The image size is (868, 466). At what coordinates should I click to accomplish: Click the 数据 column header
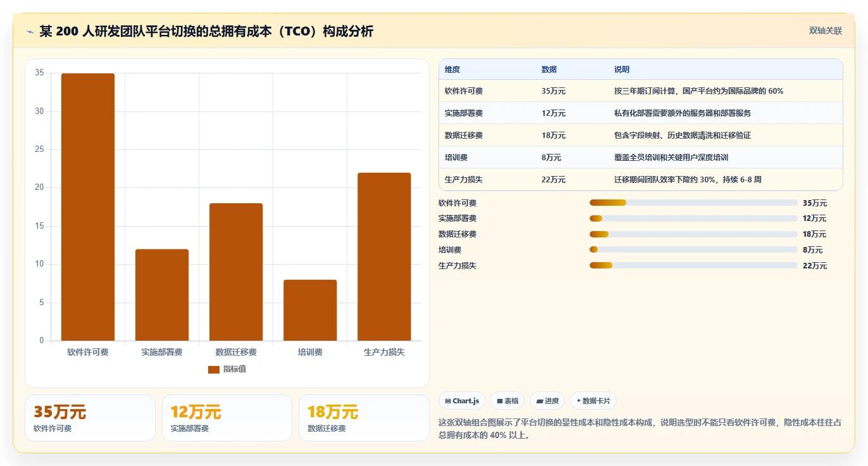549,70
